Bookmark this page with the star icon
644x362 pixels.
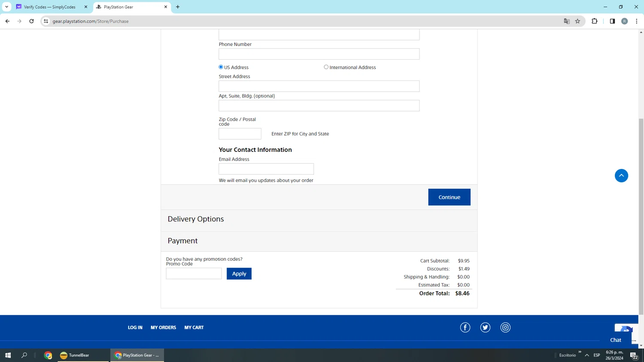tap(577, 21)
